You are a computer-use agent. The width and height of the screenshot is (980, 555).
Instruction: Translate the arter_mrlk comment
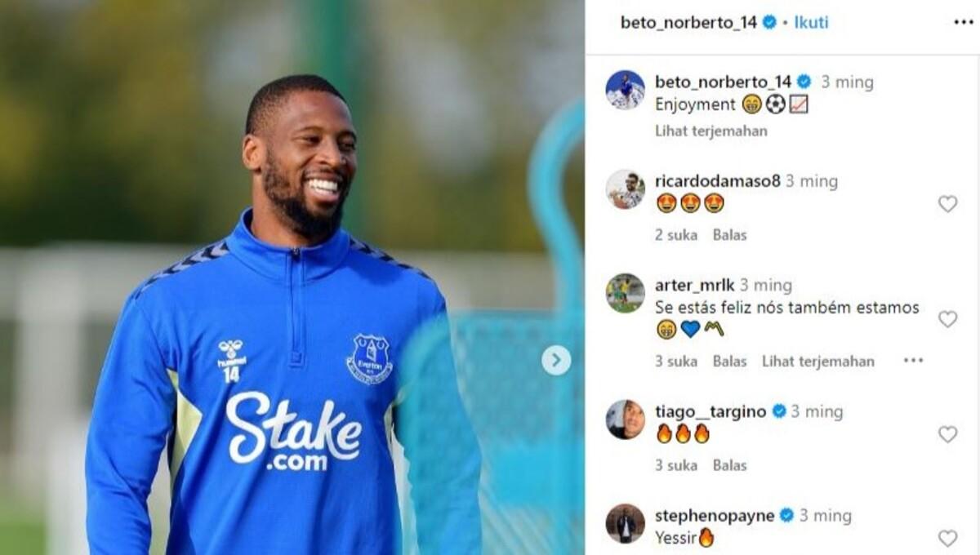pos(818,361)
